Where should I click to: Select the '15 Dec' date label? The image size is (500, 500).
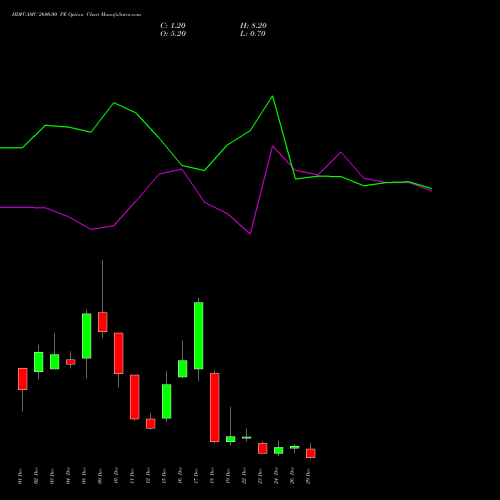[164, 476]
